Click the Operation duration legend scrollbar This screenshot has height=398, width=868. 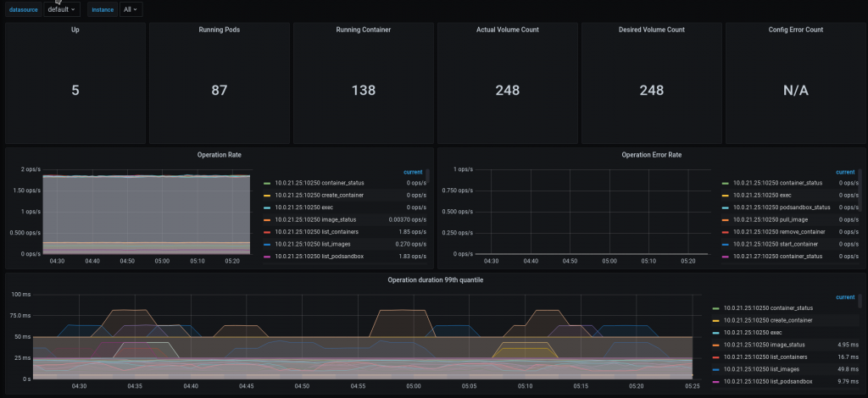[860, 301]
